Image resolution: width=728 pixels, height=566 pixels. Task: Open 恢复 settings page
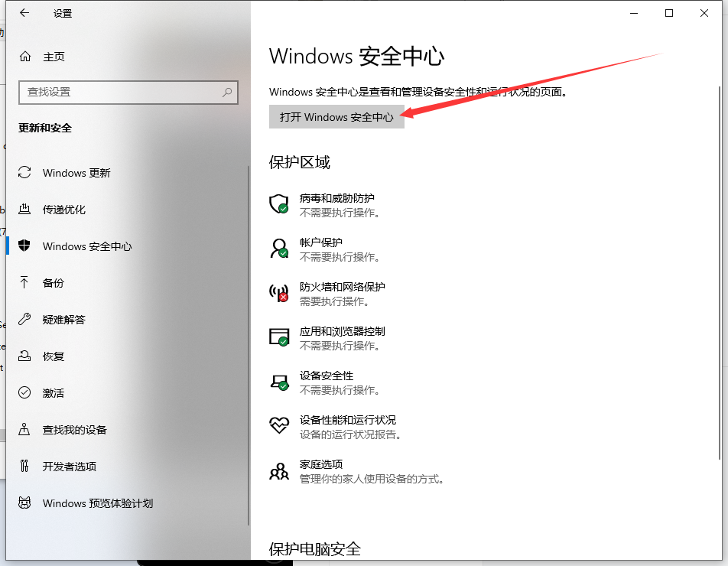pos(54,356)
